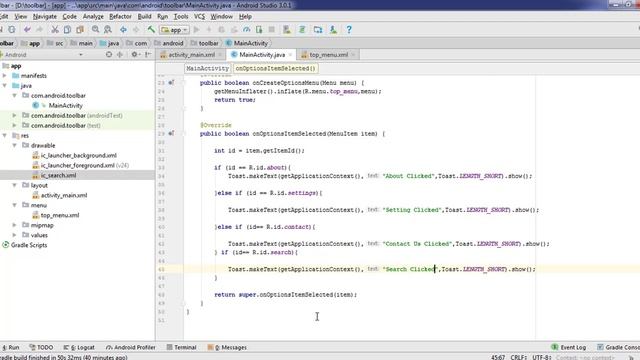Collapse the drawable folder
The width and height of the screenshot is (640, 360).
click(15, 145)
